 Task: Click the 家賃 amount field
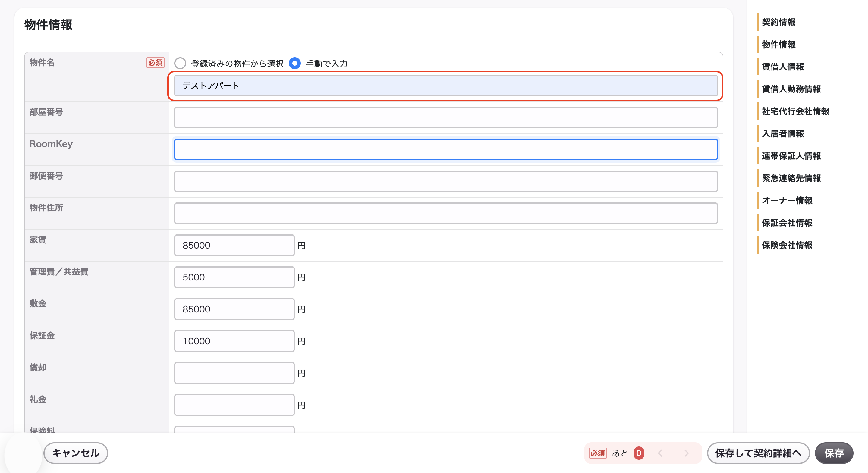[234, 245]
